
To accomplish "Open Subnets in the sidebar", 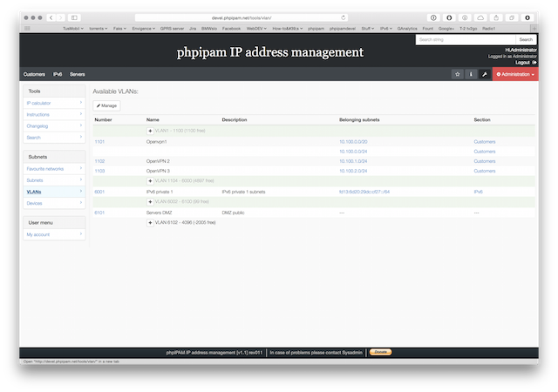I will pos(54,180).
